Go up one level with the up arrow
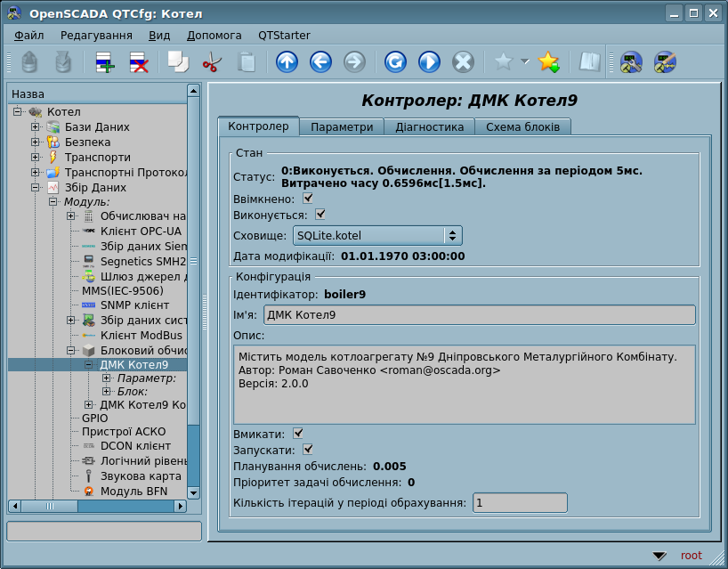The width and height of the screenshot is (728, 569). coord(287,62)
